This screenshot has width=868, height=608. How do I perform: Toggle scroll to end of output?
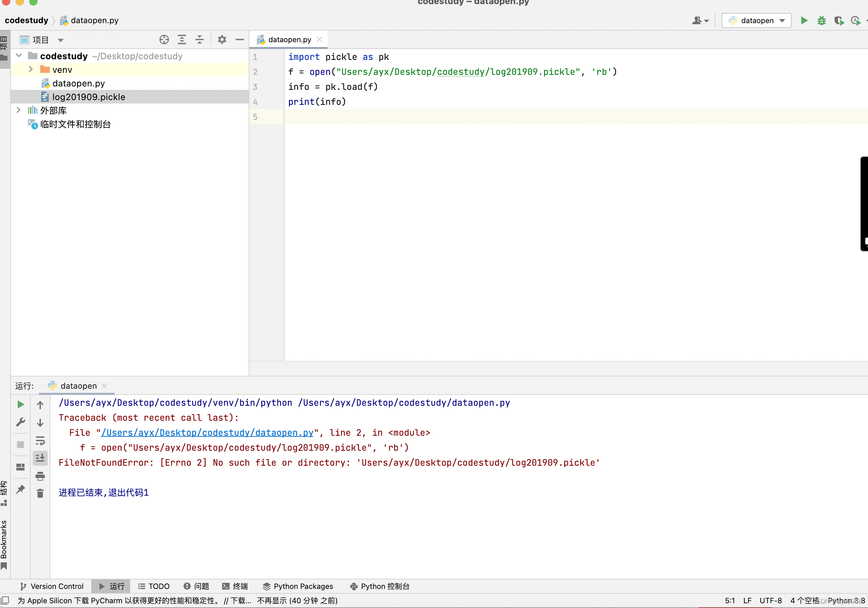click(x=40, y=458)
